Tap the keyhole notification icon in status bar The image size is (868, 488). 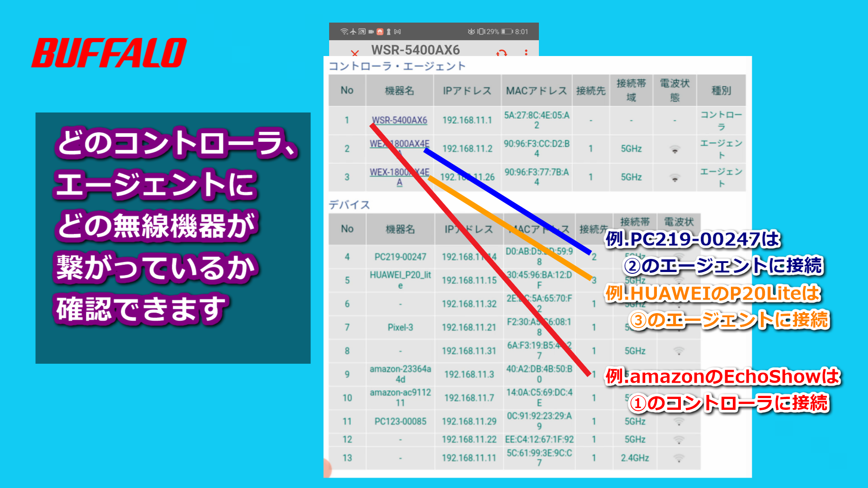coord(388,32)
